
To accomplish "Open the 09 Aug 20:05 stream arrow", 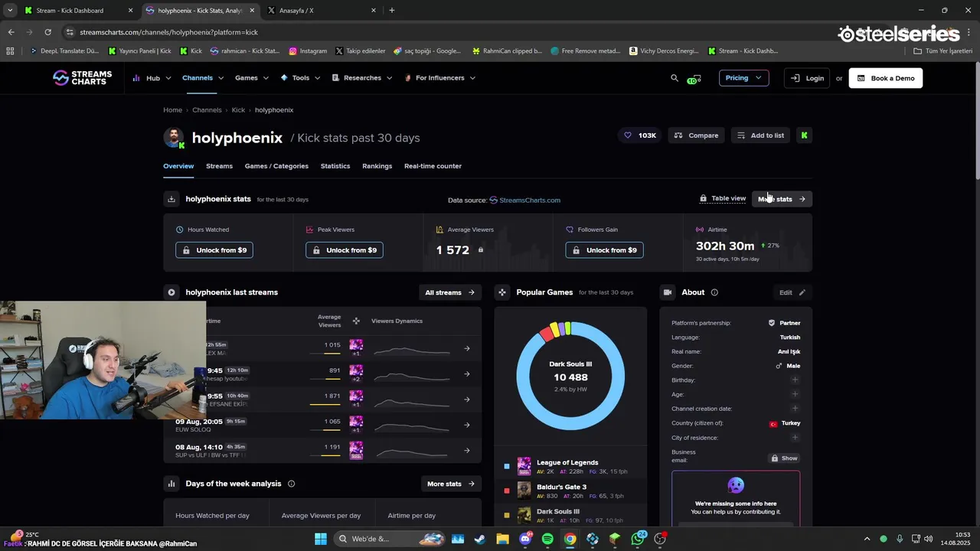I will pyautogui.click(x=467, y=425).
